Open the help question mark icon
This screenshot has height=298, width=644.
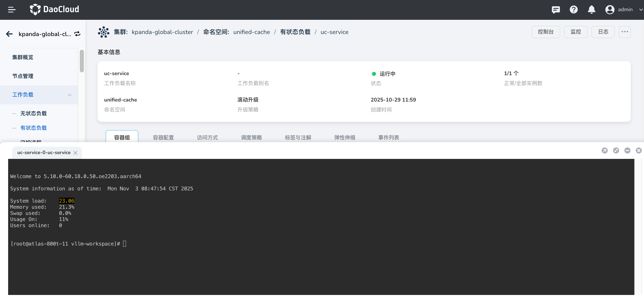point(574,10)
